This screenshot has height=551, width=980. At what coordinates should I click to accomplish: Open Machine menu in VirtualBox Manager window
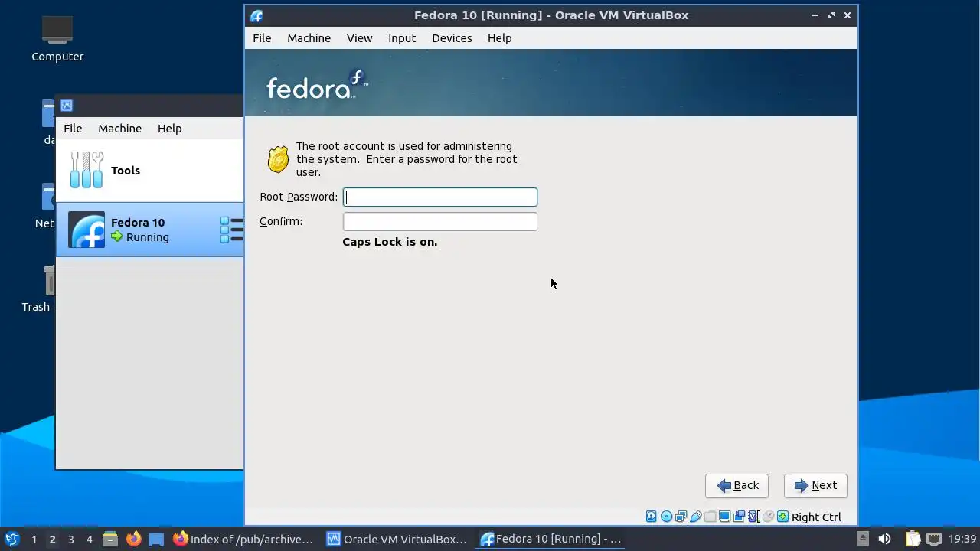[119, 129]
